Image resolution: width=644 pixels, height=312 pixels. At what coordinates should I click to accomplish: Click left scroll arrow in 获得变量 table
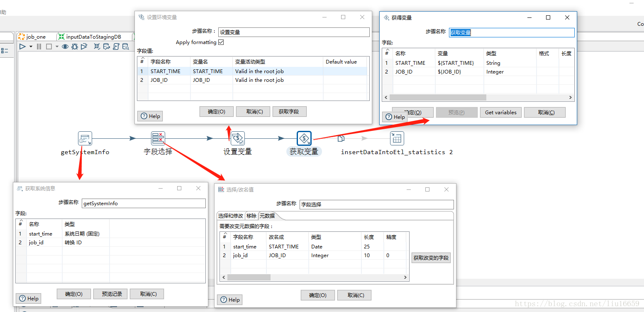click(386, 97)
